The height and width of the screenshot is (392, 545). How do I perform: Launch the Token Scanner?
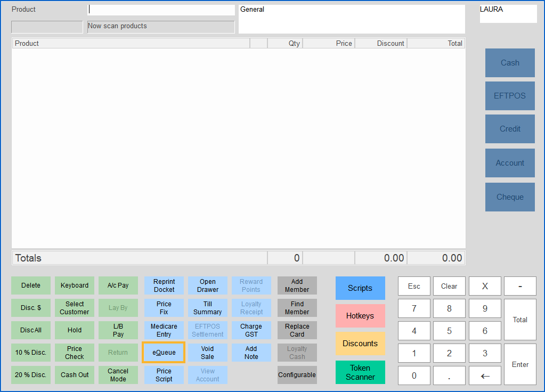[x=360, y=372]
